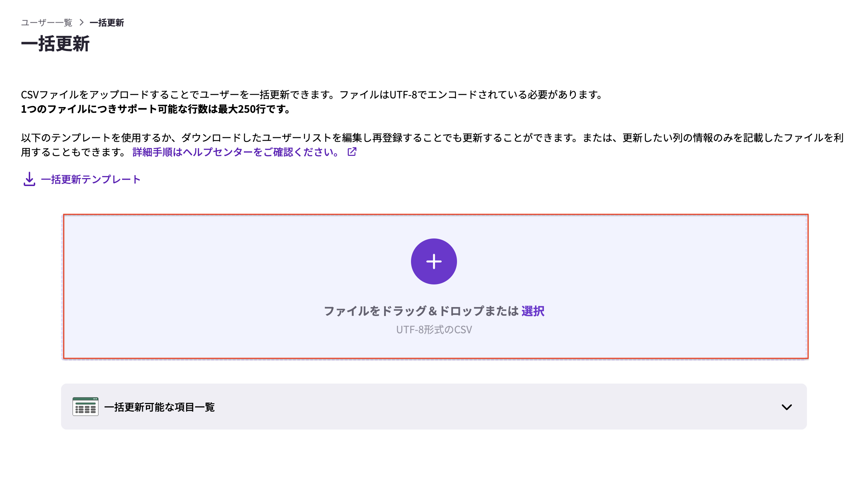Open ヘルプセンター detailed instructions link
Viewport: 868px width, 487px height.
point(234,152)
